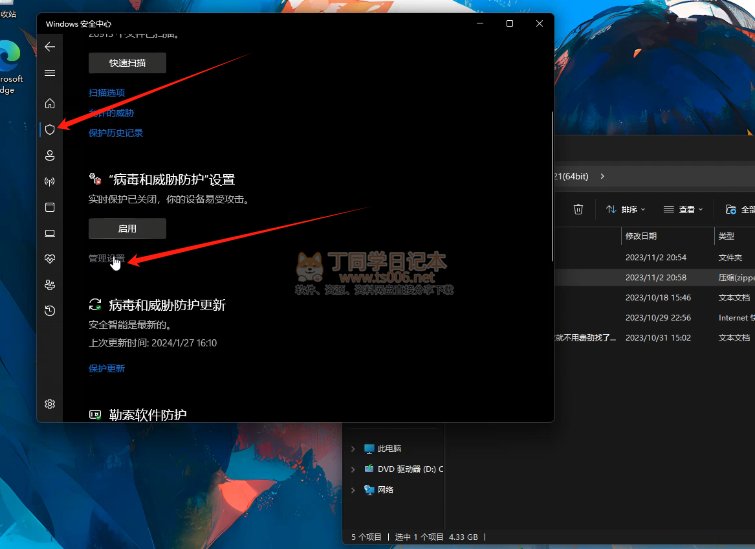Click 启用 button to enable protection

(x=127, y=229)
